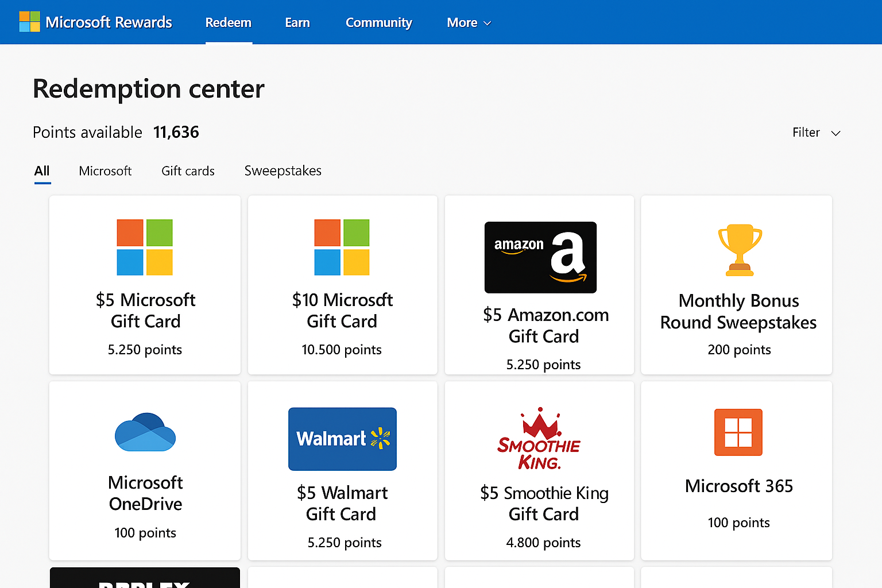Click the Microsoft Rewards logo icon
Screen dimensions: 882x588
click(x=29, y=22)
